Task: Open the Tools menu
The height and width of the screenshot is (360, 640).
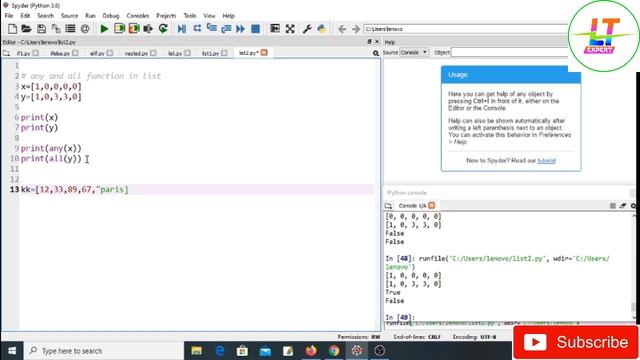Action: point(190,16)
